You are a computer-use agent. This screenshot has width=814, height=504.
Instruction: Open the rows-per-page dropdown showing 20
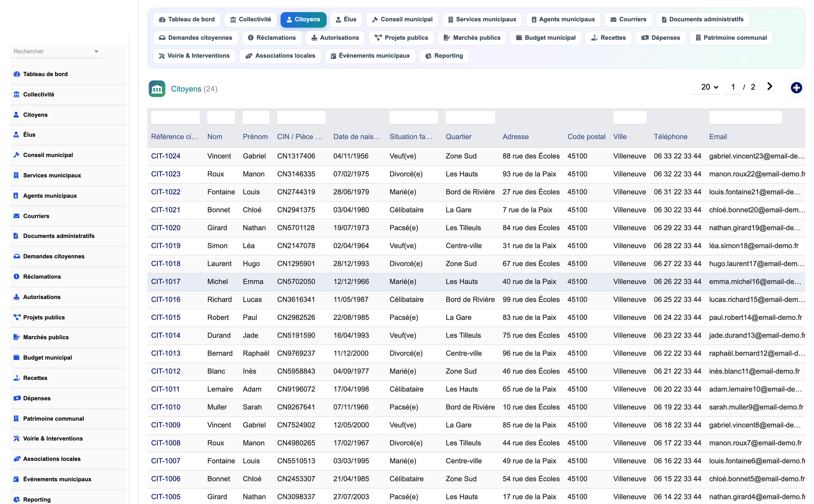[x=709, y=87]
